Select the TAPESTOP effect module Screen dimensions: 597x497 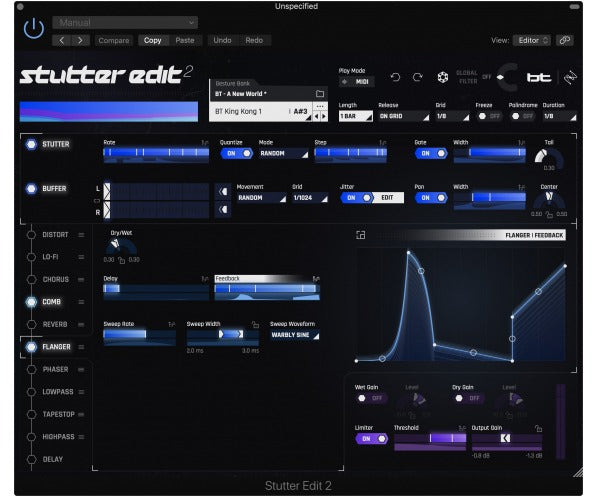pos(58,414)
